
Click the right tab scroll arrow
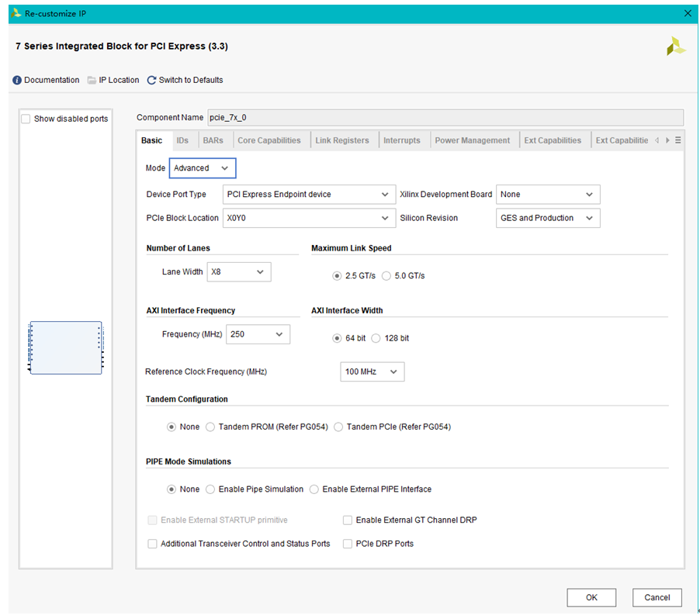[666, 140]
